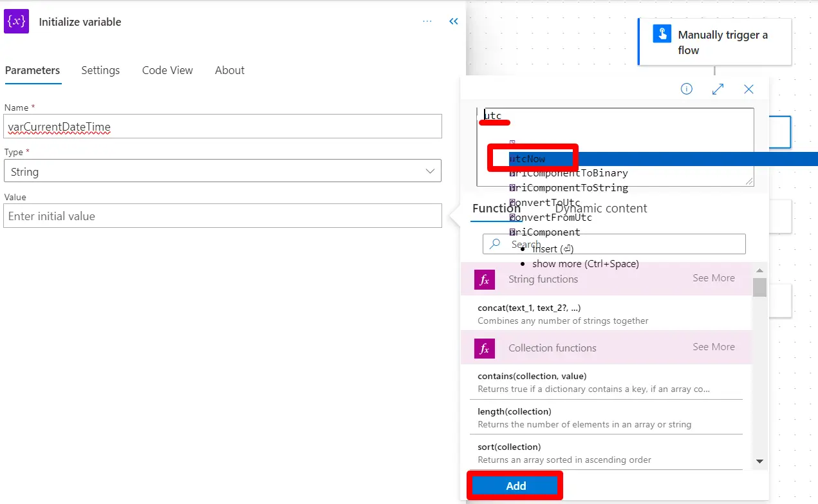The height and width of the screenshot is (504, 818).
Task: Click the String functions fx icon
Action: [x=485, y=279]
